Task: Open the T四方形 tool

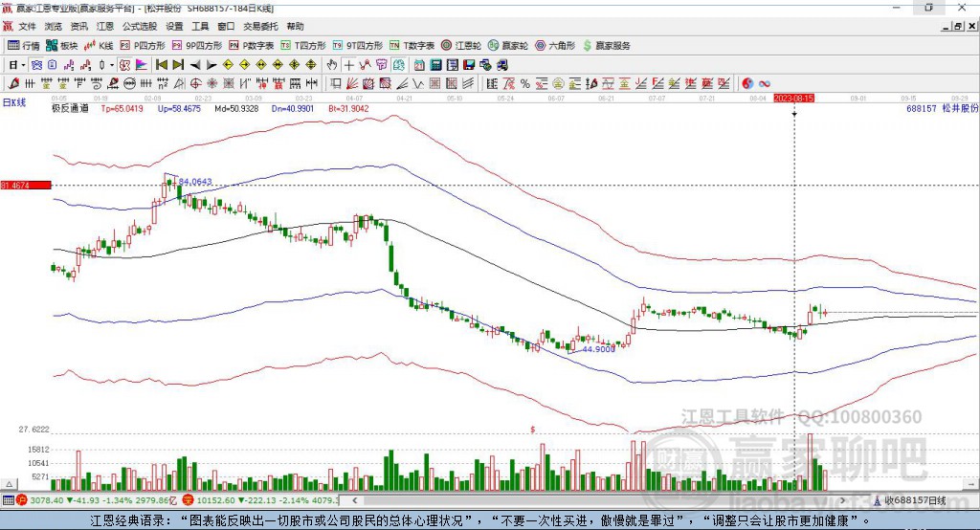Action: [303, 46]
